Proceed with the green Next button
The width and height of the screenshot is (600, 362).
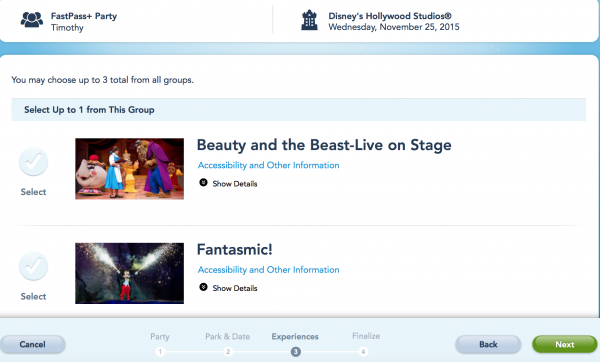pyautogui.click(x=564, y=344)
